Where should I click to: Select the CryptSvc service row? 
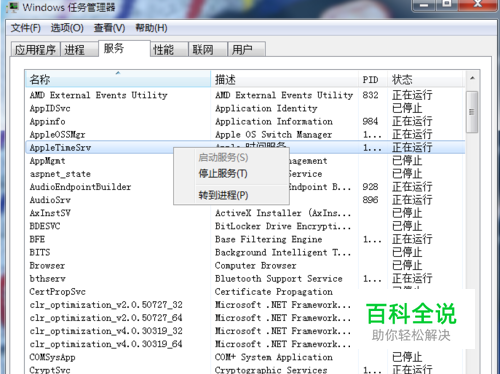[x=245, y=369]
